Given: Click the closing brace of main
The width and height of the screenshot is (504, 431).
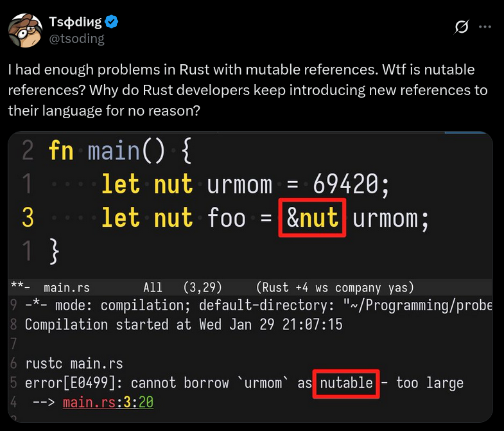Looking at the screenshot, I should coord(55,251).
